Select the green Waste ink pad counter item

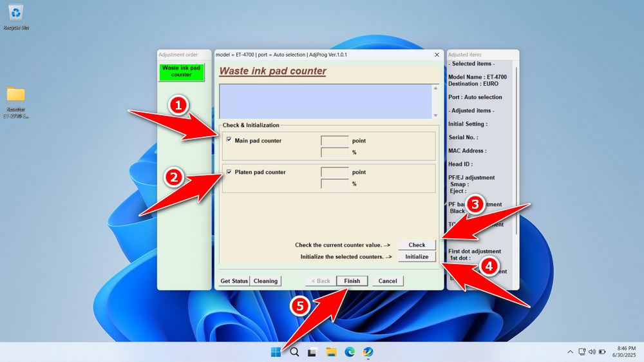click(x=181, y=71)
